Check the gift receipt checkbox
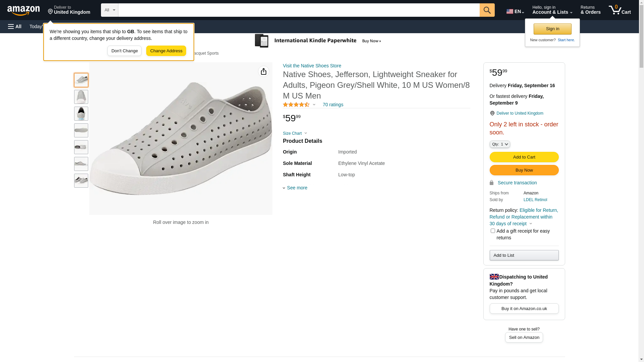Screen dimensions: 644x362 coord(493,231)
